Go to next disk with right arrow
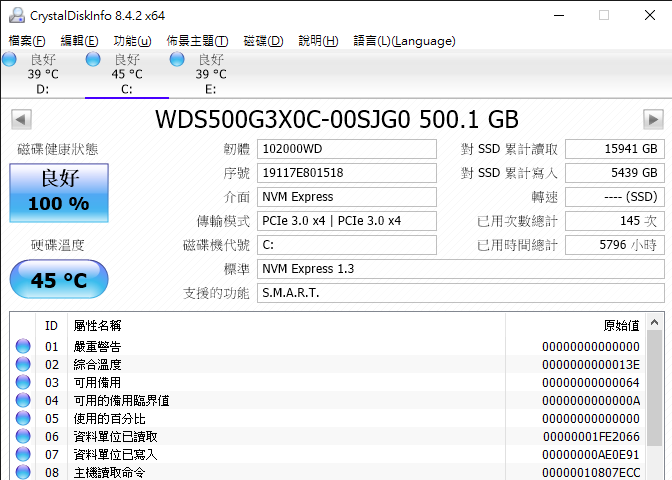The height and width of the screenshot is (480, 672). [653, 119]
